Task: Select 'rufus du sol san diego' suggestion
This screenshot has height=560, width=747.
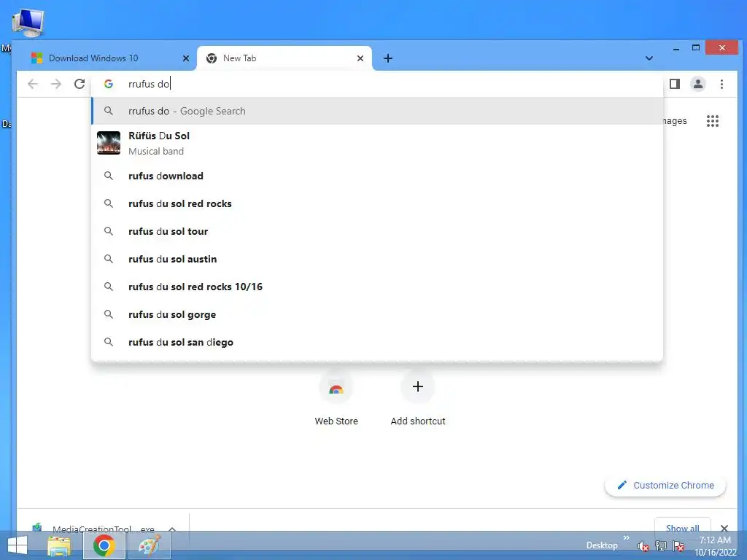Action: pyautogui.click(x=377, y=343)
